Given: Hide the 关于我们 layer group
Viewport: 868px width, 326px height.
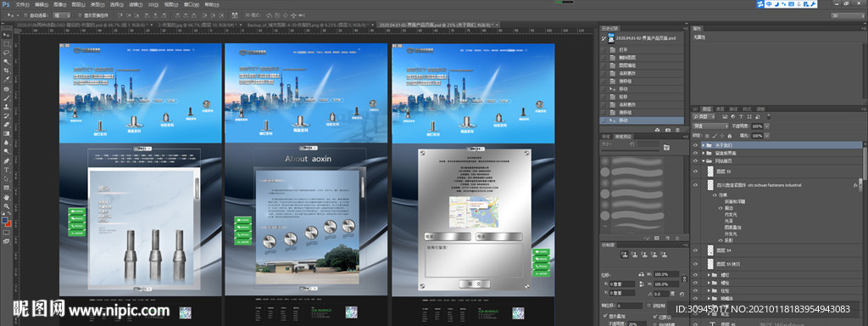Looking at the screenshot, I should pos(696,145).
